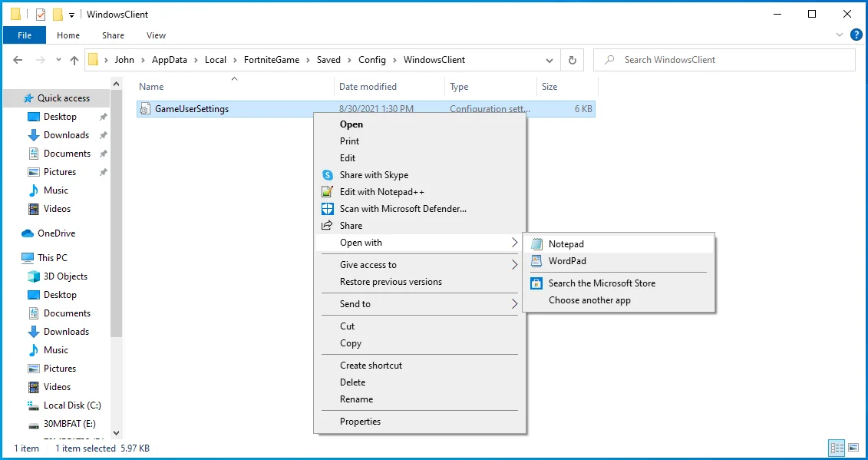Click Properties quick access toolbar icon
The height and width of the screenshot is (460, 868).
[x=41, y=15]
